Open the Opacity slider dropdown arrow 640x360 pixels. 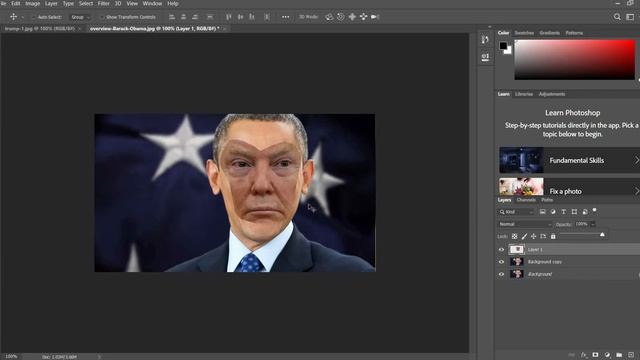593,224
